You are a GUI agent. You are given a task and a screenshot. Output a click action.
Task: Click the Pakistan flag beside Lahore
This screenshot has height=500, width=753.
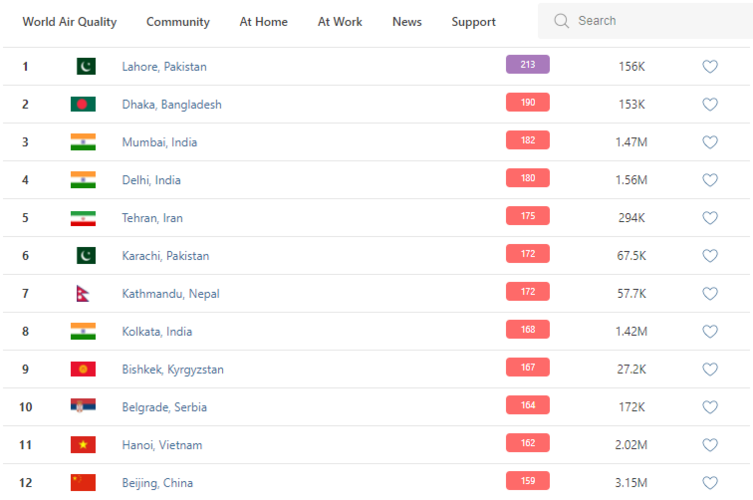click(86, 67)
